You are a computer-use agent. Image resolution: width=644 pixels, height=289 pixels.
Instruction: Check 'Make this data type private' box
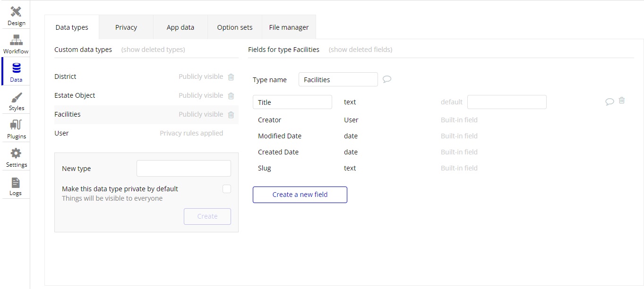click(227, 189)
